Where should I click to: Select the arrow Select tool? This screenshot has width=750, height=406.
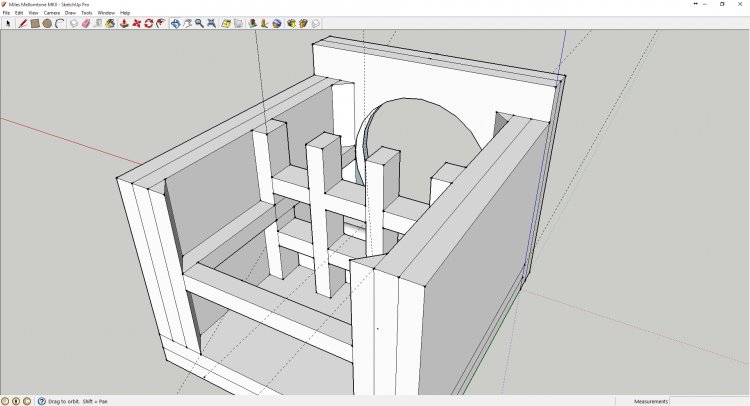tap(8, 23)
